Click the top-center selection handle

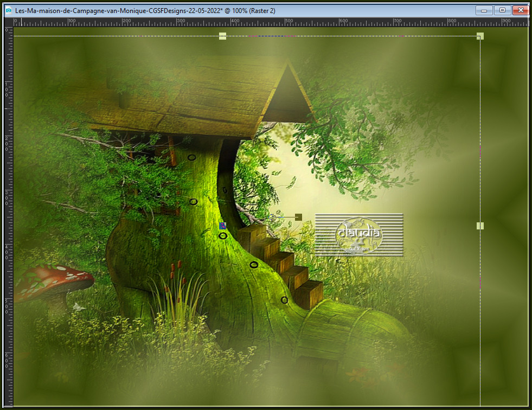tap(222, 36)
